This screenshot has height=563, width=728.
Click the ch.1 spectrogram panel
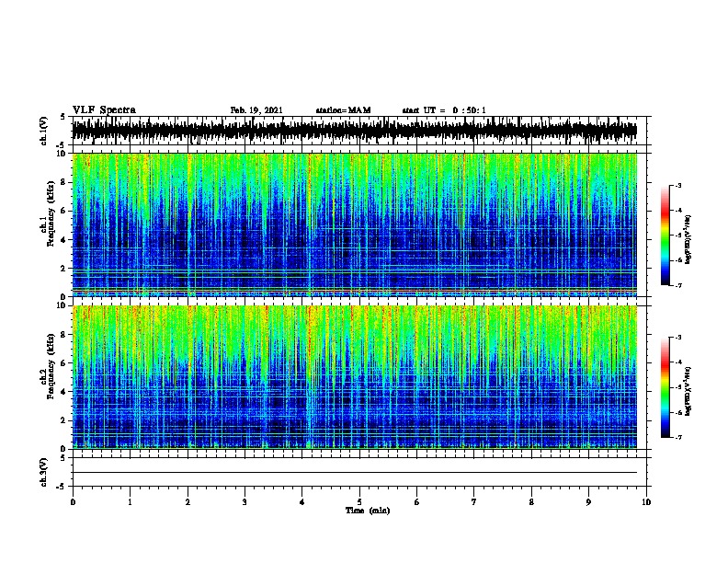pyautogui.click(x=355, y=224)
